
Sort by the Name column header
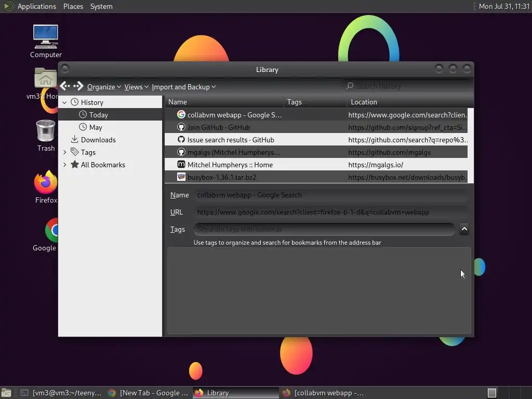coord(224,102)
